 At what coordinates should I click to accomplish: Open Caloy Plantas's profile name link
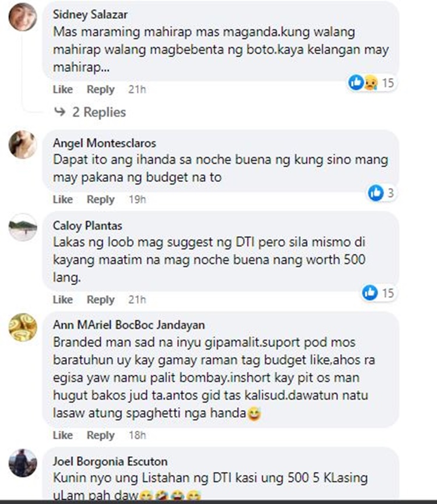87,225
